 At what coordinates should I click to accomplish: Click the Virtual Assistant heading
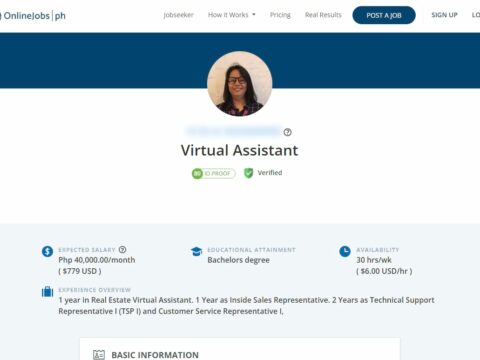(x=239, y=150)
